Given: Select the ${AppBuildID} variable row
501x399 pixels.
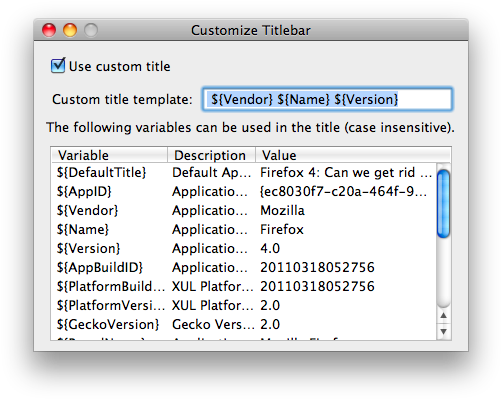Looking at the screenshot, I should [x=244, y=268].
